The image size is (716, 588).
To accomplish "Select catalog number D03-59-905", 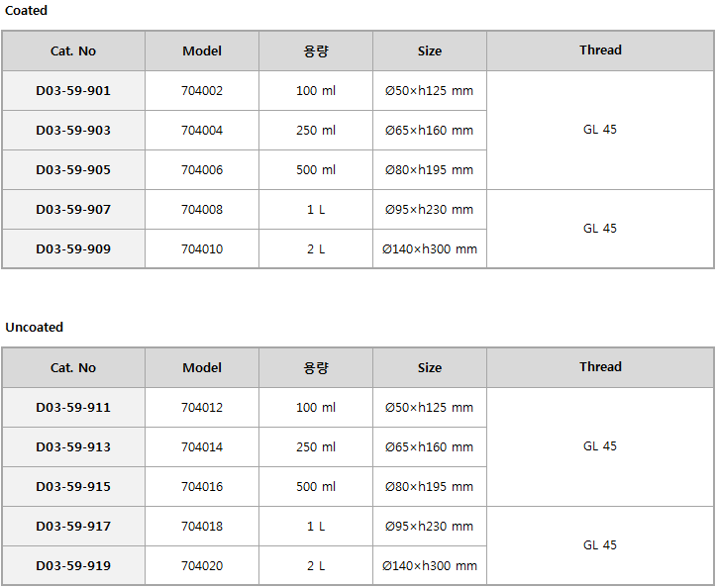I will tap(73, 170).
